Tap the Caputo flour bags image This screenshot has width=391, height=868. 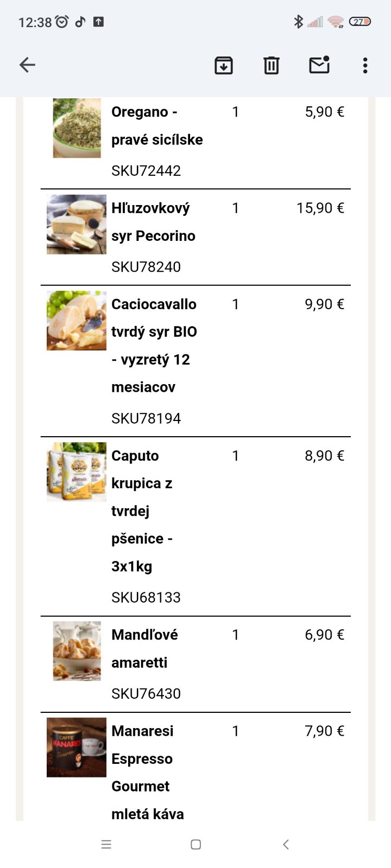click(x=77, y=471)
